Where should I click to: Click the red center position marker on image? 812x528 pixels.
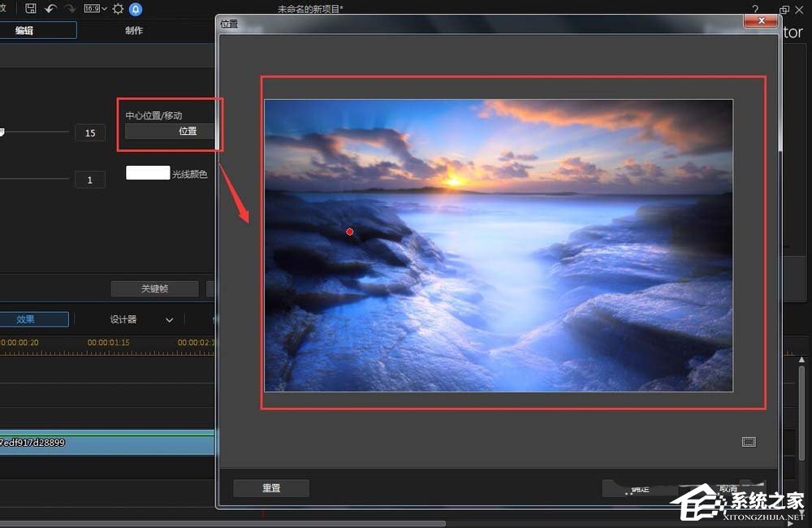pos(350,232)
